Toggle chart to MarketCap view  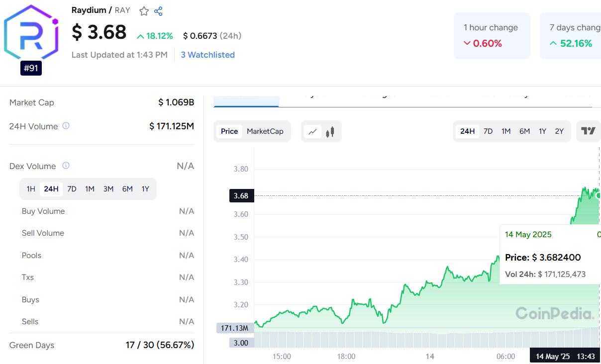tap(265, 131)
